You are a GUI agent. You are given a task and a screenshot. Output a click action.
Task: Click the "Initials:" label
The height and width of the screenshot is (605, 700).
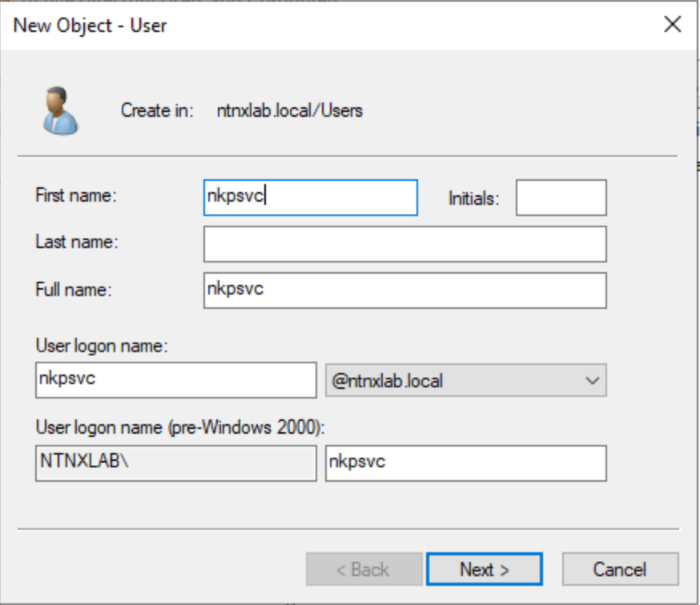point(473,199)
